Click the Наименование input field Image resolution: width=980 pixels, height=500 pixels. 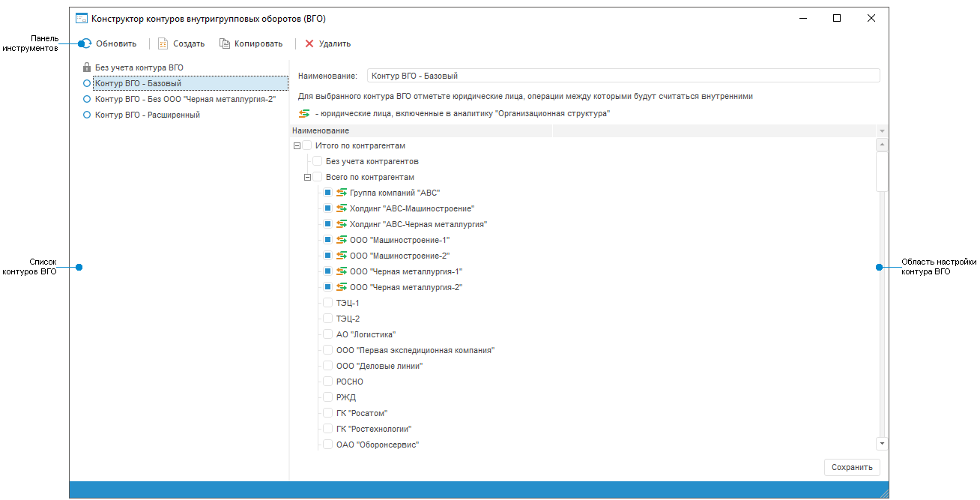click(623, 76)
